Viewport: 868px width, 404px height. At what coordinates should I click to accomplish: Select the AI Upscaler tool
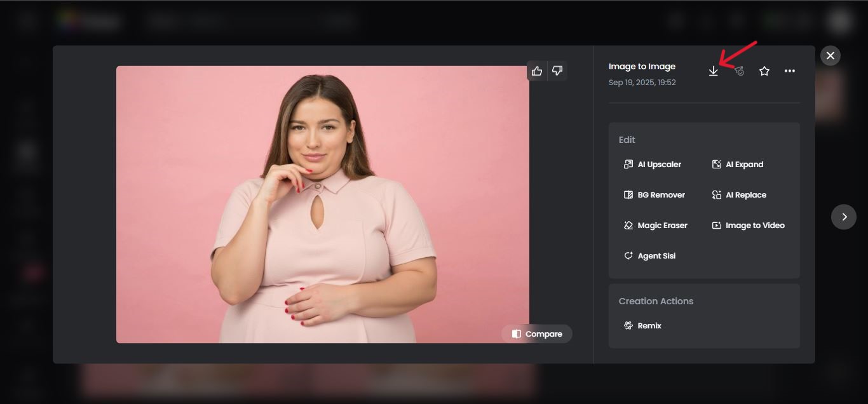point(659,164)
